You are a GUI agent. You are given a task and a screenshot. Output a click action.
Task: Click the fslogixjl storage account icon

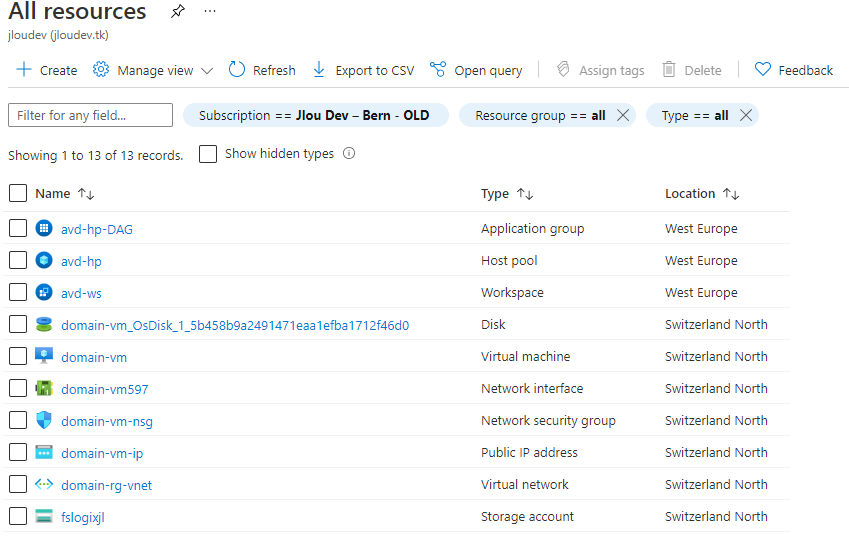click(x=44, y=516)
